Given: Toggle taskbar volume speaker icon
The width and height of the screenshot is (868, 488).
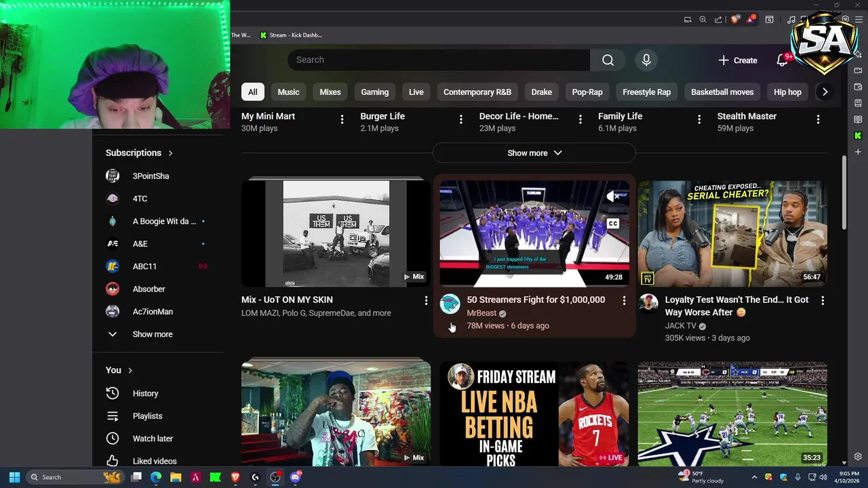Looking at the screenshot, I should coord(823,477).
